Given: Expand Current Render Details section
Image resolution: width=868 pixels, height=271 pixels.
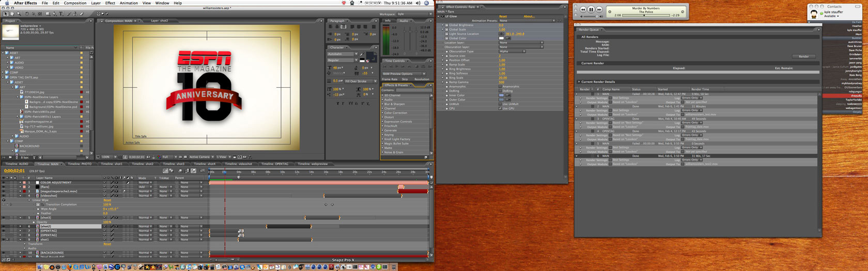Looking at the screenshot, I should tap(579, 82).
